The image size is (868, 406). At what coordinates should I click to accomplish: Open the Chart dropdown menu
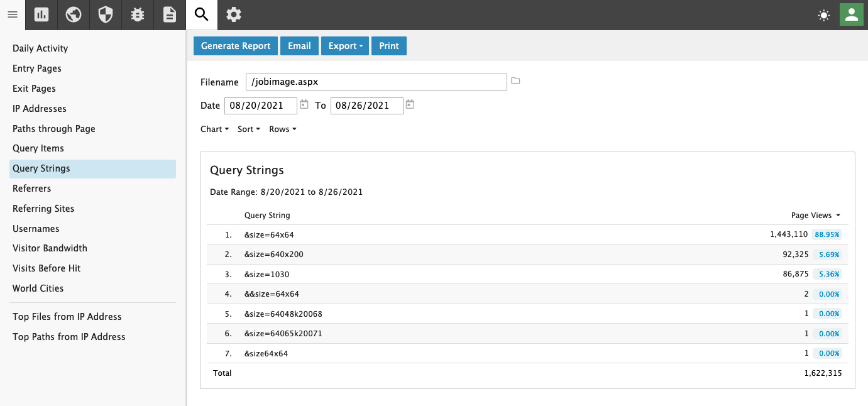click(x=214, y=129)
